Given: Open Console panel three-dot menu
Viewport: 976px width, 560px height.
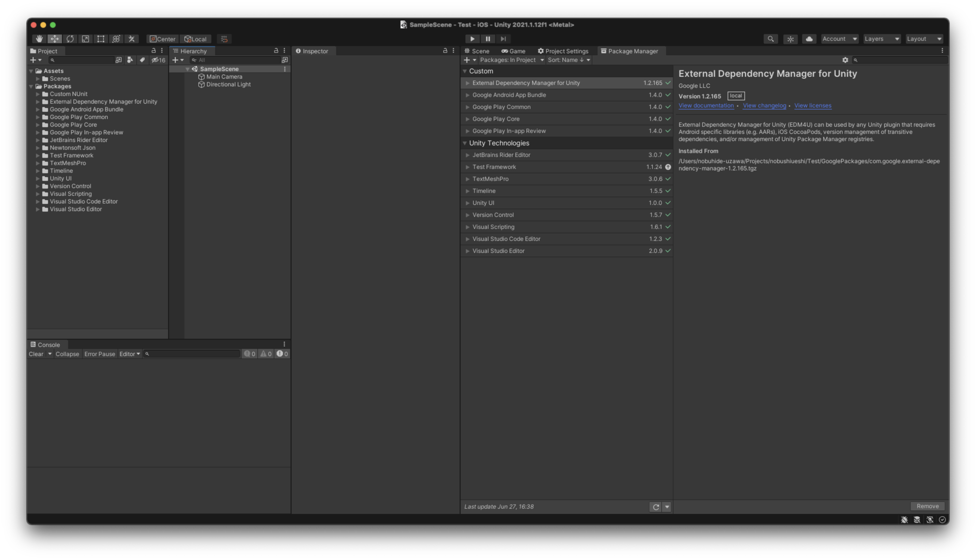Looking at the screenshot, I should (285, 344).
